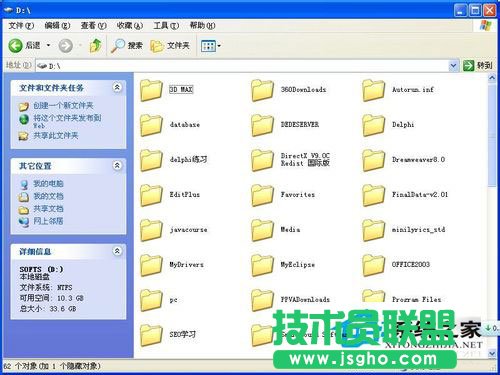Click the vertical scrollbar thumb

[x=492, y=136]
